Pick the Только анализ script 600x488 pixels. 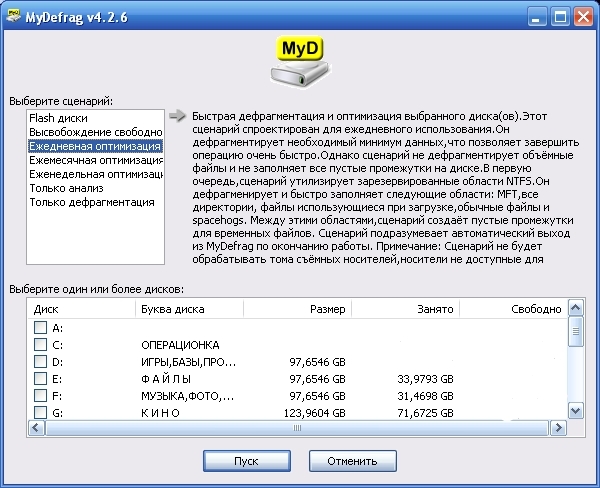pyautogui.click(x=96, y=188)
